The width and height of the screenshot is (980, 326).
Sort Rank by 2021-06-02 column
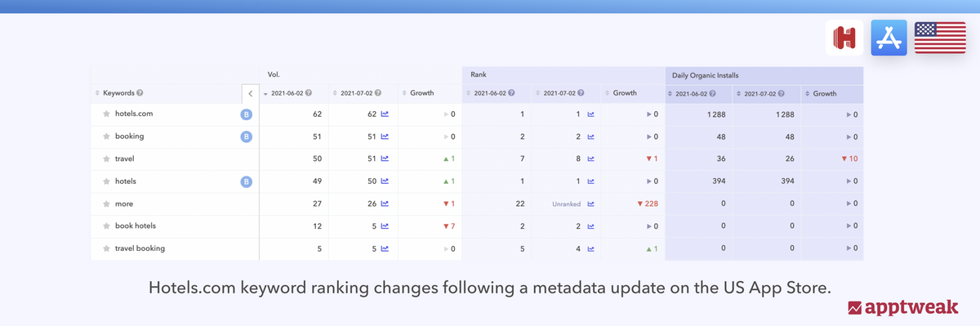pos(469,93)
